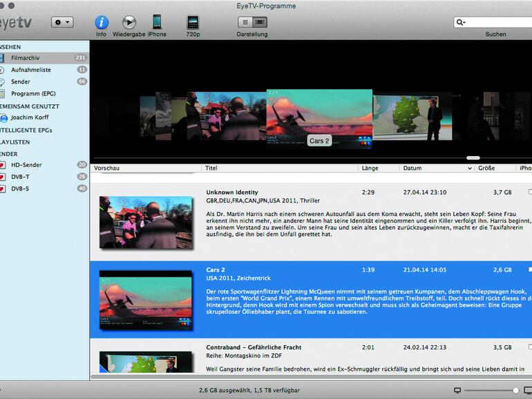Click the Filmarchiv count badge 231
This screenshot has height=399, width=532.
click(80, 57)
